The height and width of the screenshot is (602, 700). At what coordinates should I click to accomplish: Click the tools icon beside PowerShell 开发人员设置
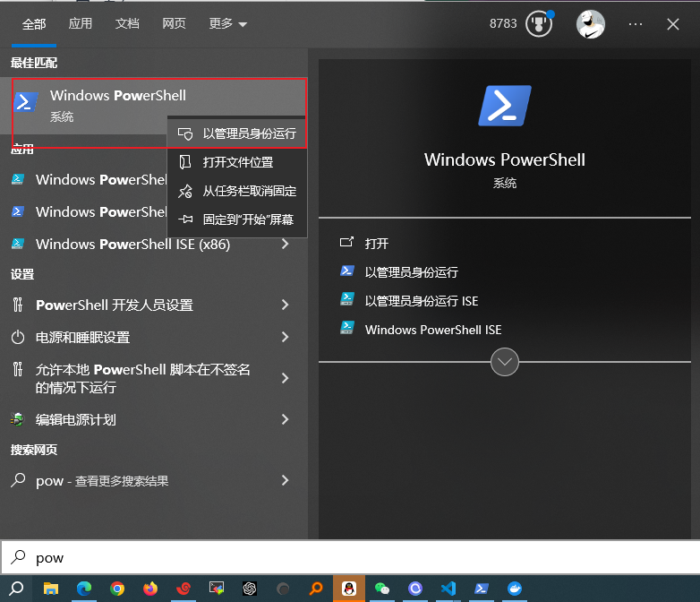[18, 305]
